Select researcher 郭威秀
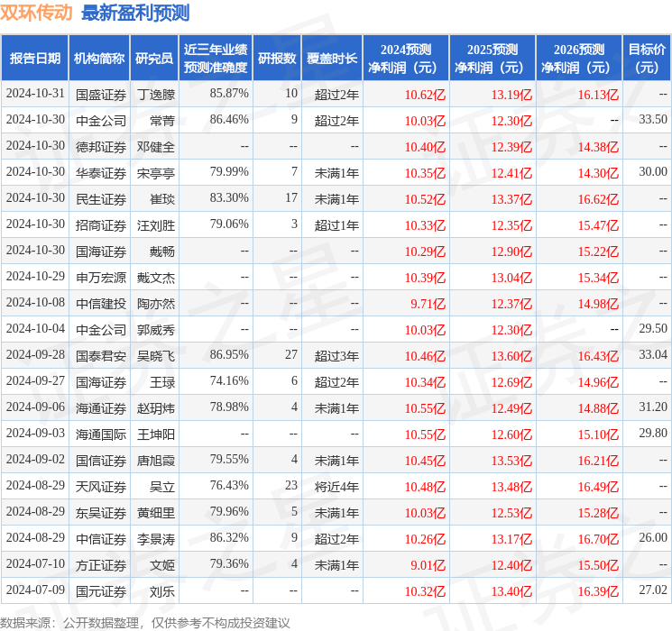 click(156, 329)
